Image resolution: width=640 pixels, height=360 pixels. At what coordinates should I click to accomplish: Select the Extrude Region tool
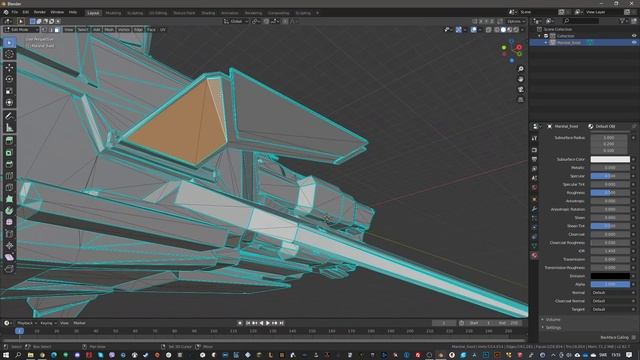click(9, 141)
